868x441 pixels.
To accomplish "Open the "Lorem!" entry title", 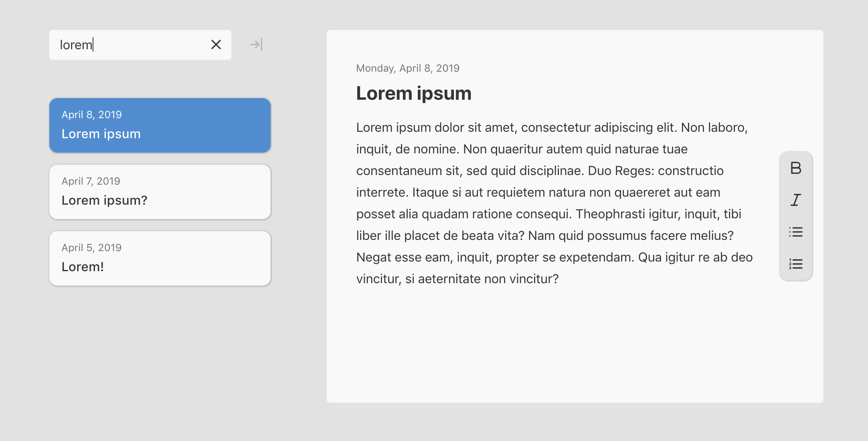I will pyautogui.click(x=83, y=267).
